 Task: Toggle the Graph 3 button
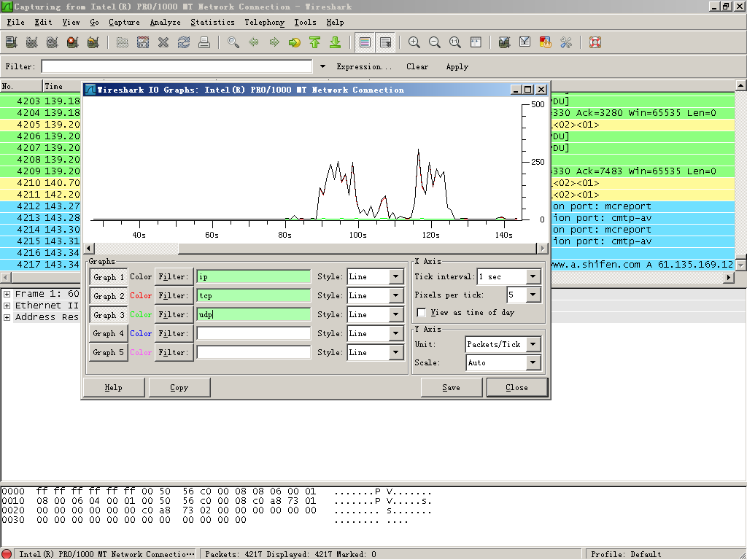point(108,315)
